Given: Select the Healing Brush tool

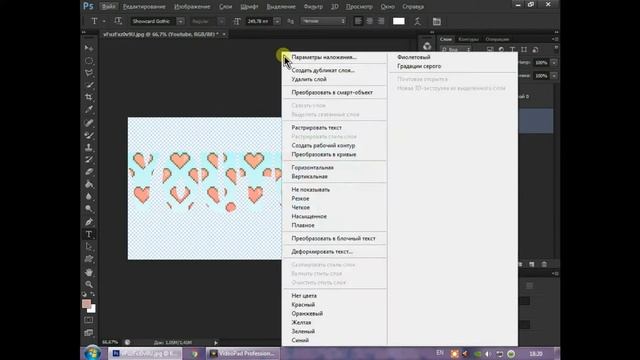Looking at the screenshot, I should click(x=89, y=123).
